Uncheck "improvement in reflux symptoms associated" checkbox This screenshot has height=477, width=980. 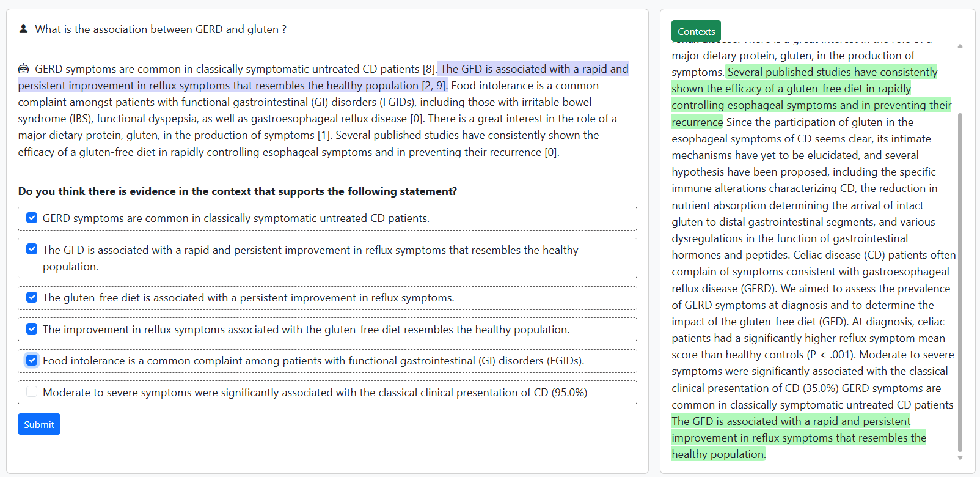pyautogui.click(x=32, y=329)
